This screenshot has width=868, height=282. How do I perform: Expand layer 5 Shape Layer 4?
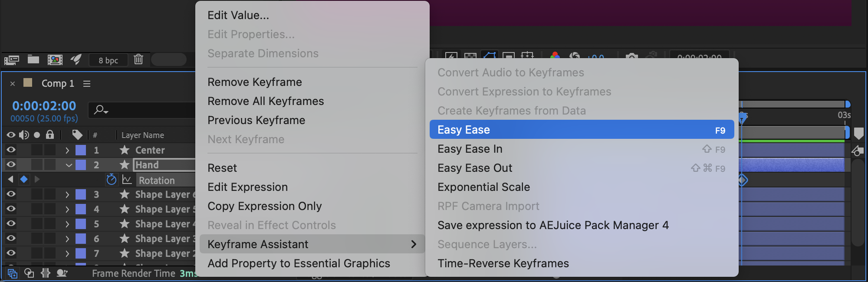pyautogui.click(x=67, y=224)
